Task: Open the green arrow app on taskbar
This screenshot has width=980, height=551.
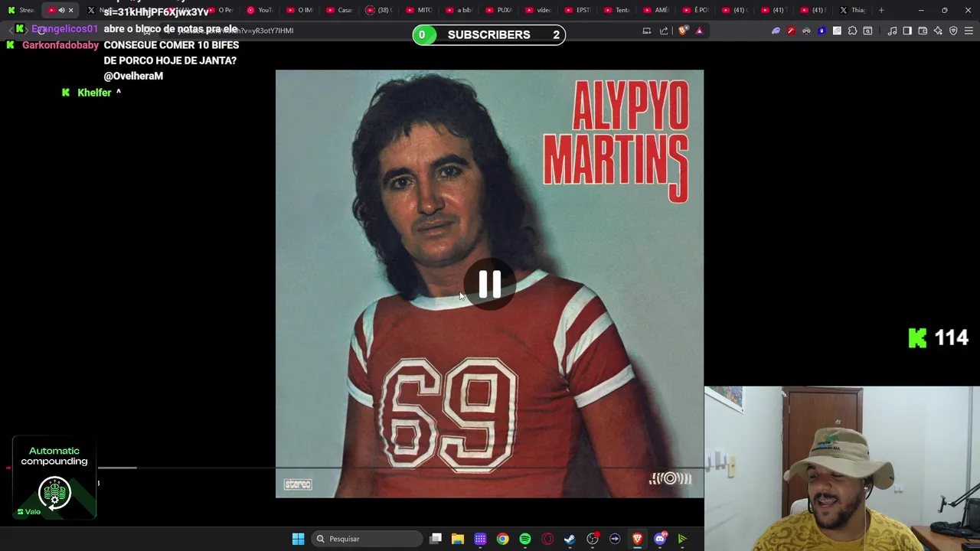Action: (x=682, y=539)
